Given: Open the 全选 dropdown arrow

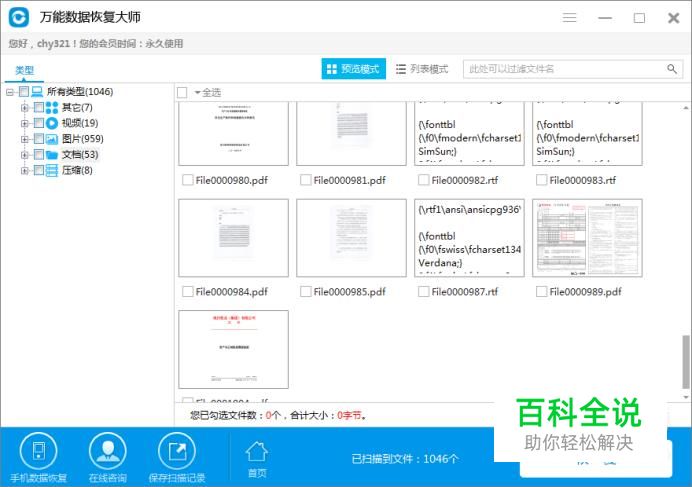Looking at the screenshot, I should [198, 93].
